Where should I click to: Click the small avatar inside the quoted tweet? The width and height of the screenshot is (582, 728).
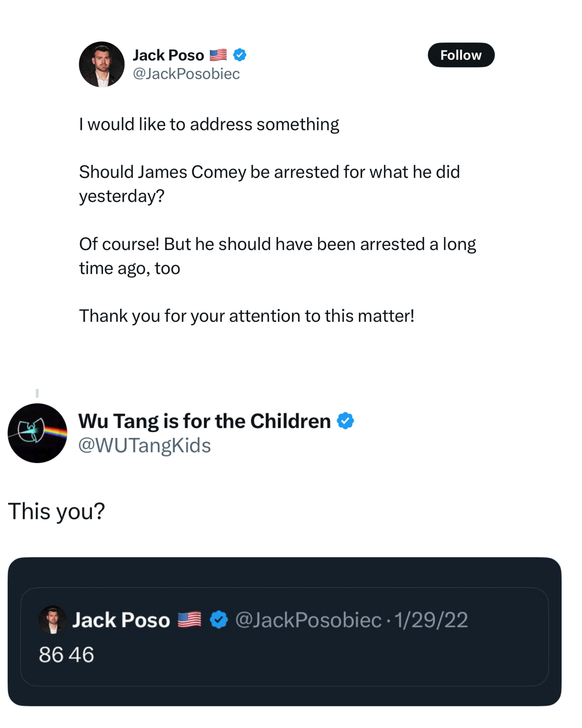(x=53, y=620)
